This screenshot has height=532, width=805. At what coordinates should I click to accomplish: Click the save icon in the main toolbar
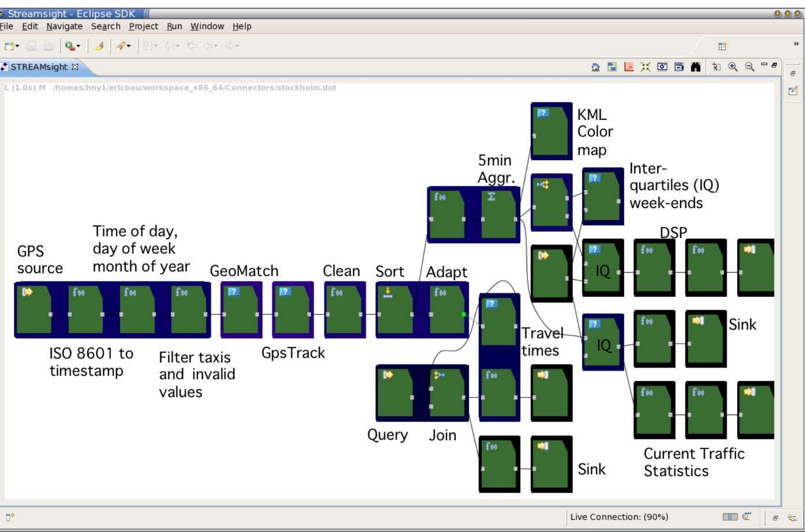pos(33,46)
